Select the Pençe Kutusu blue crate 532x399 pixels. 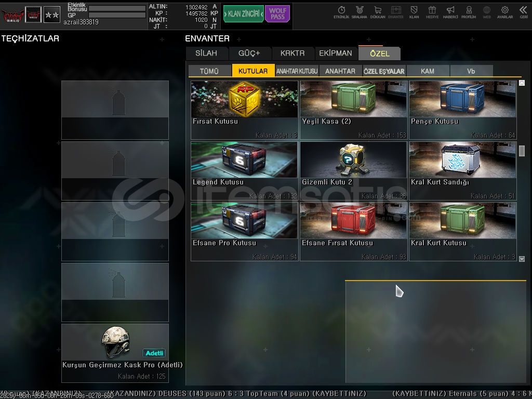pyautogui.click(x=463, y=110)
